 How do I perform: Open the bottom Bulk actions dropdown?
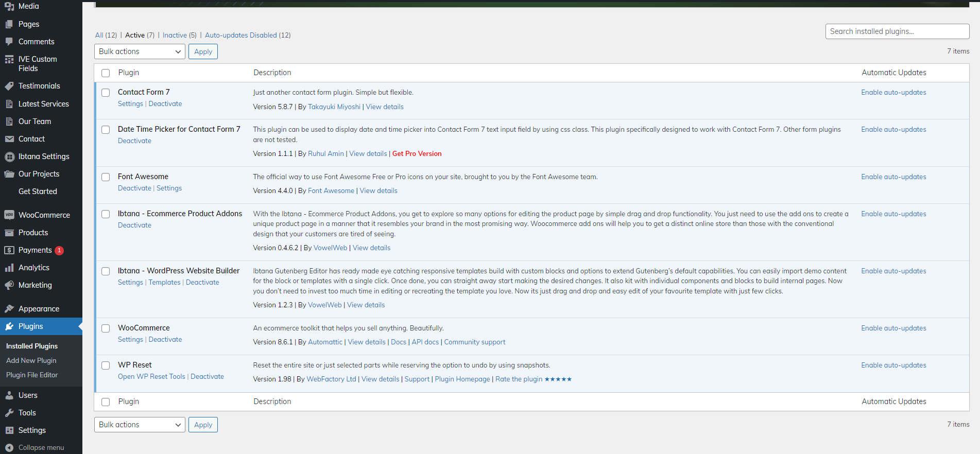click(x=140, y=425)
